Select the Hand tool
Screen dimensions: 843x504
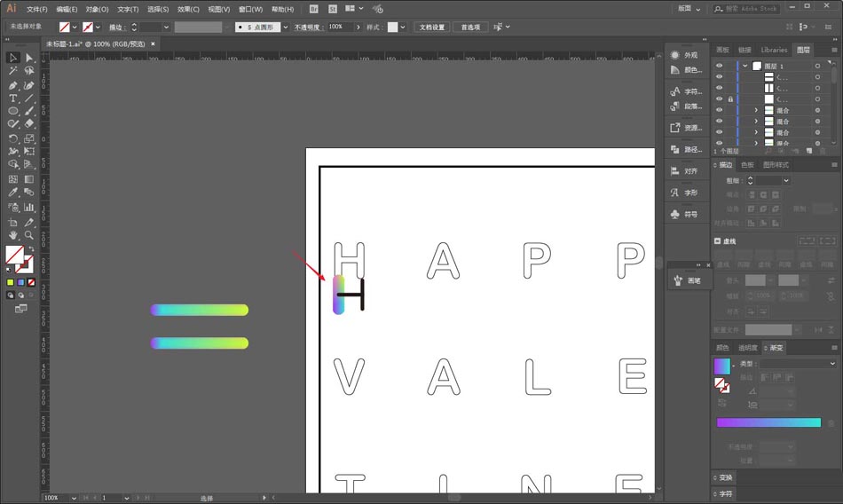[13, 235]
